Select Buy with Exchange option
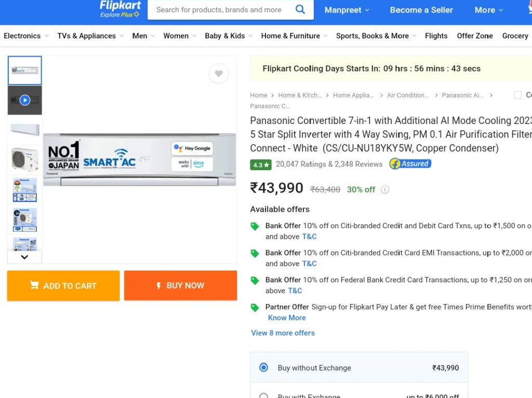Viewport: 532px width, 398px height. tap(263, 395)
